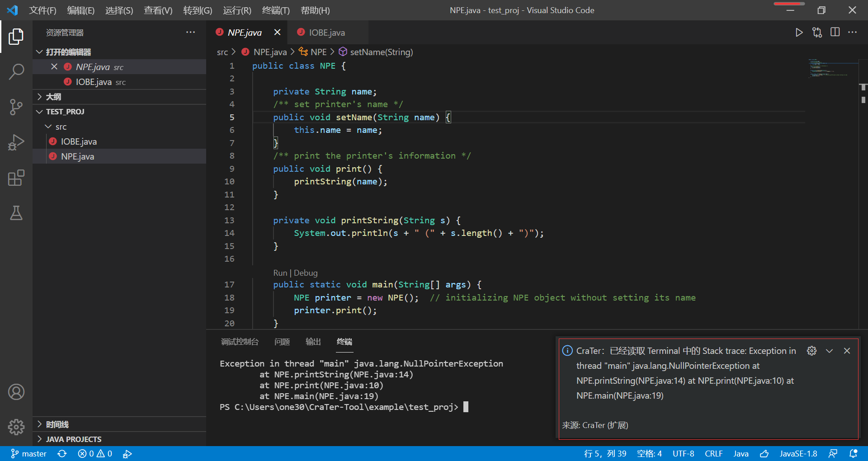Image resolution: width=868 pixels, height=461 pixels.
Task: Close the NPE.java editor tab
Action: [278, 32]
